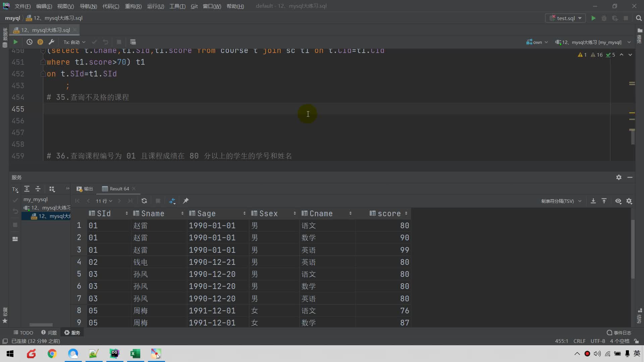
Task: Open query settings wrench icon
Action: (x=51, y=42)
